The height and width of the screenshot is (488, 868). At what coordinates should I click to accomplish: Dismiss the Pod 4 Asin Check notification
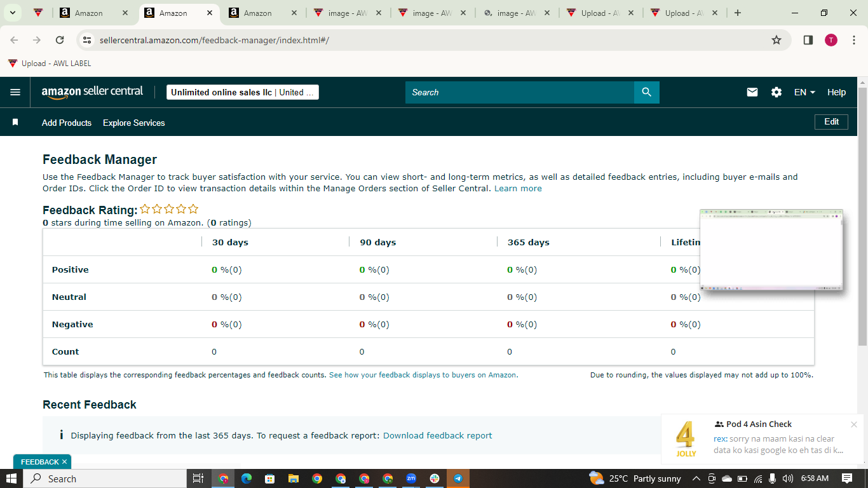(854, 424)
